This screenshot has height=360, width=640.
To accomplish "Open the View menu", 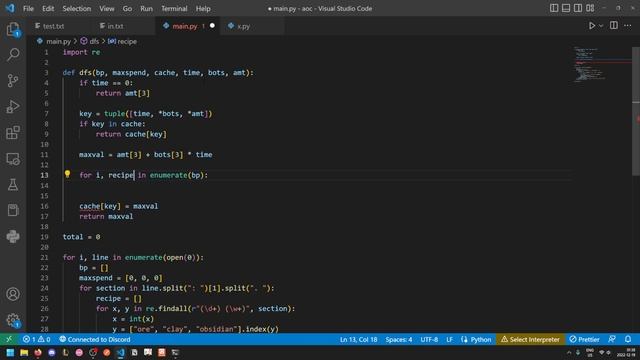I will coord(107,8).
